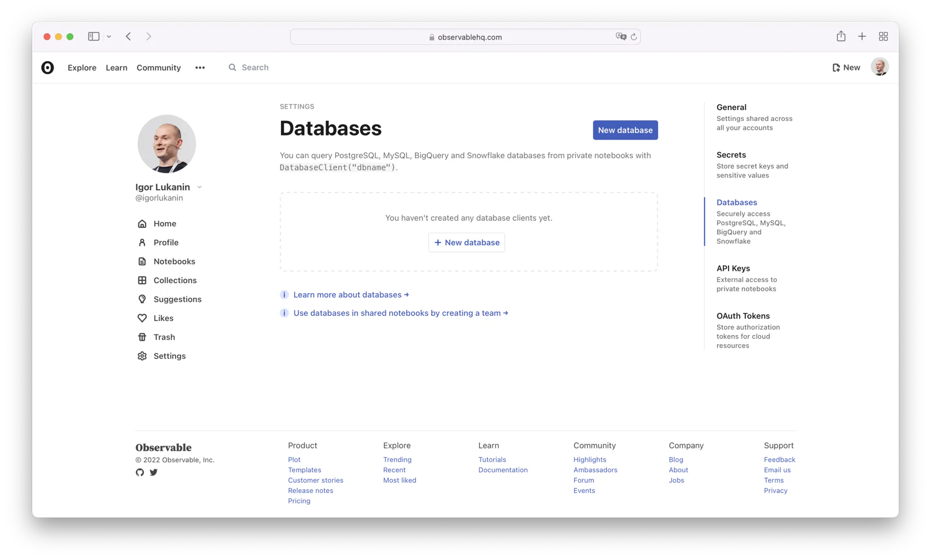Open a new Safari tab with plus
The width and height of the screenshot is (931, 560).
[x=862, y=36]
